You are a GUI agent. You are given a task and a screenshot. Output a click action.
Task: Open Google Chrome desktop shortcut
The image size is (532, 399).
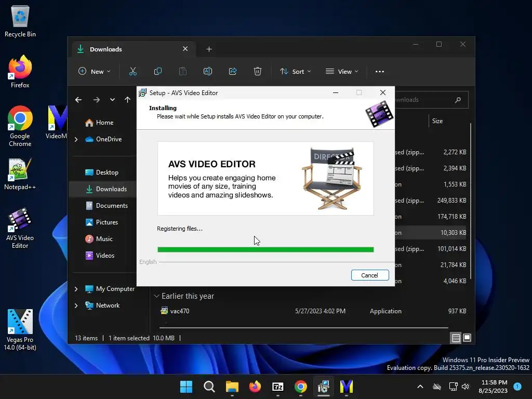click(x=20, y=126)
